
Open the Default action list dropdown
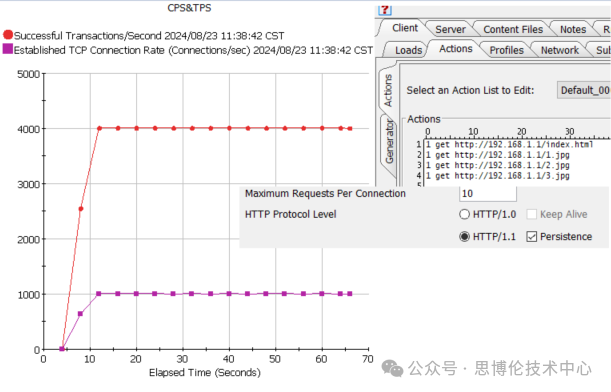pos(584,90)
